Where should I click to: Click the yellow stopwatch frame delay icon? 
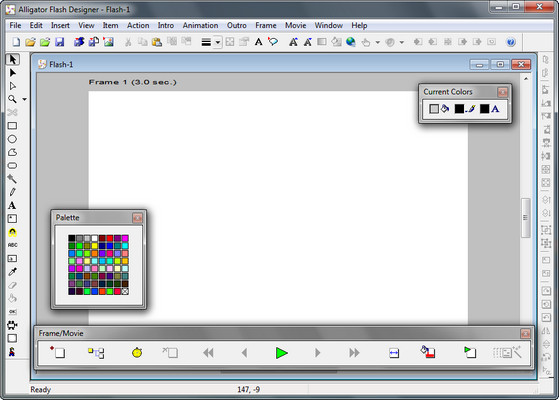coord(137,353)
